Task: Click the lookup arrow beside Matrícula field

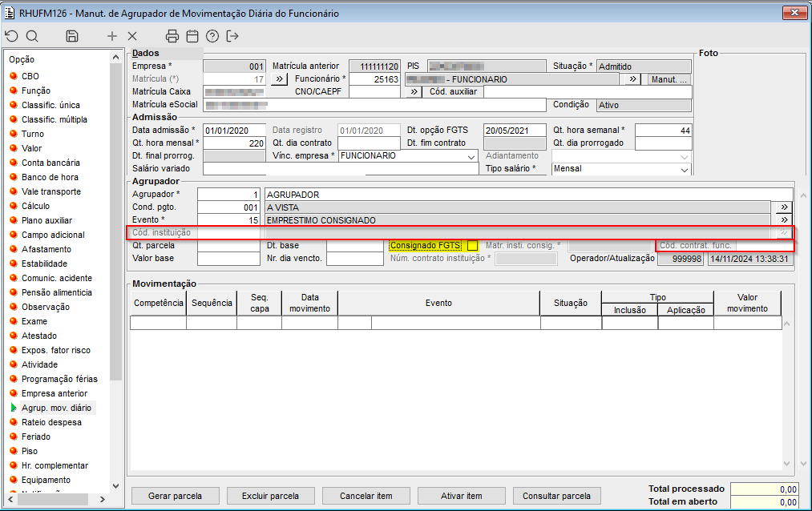Action: pos(279,79)
